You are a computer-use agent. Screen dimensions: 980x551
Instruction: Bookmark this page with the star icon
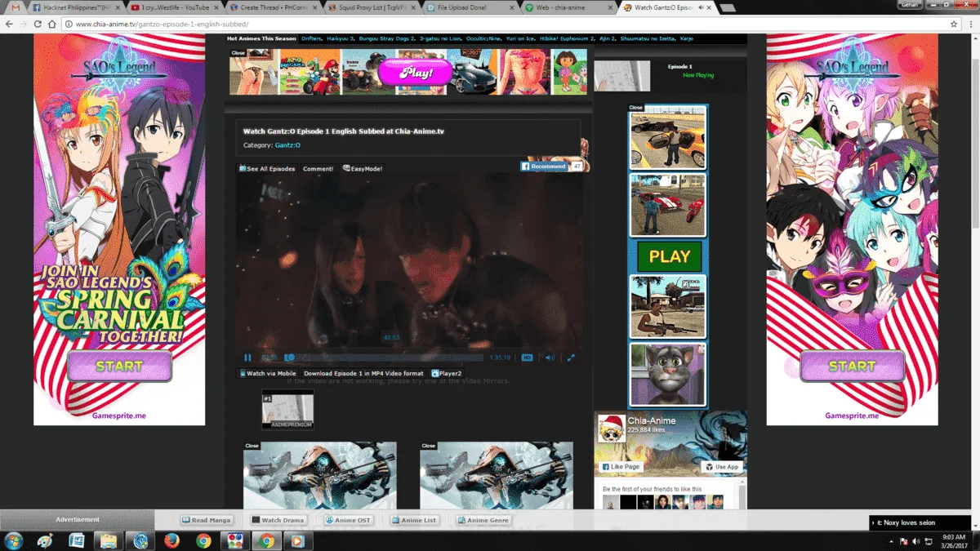pos(953,24)
